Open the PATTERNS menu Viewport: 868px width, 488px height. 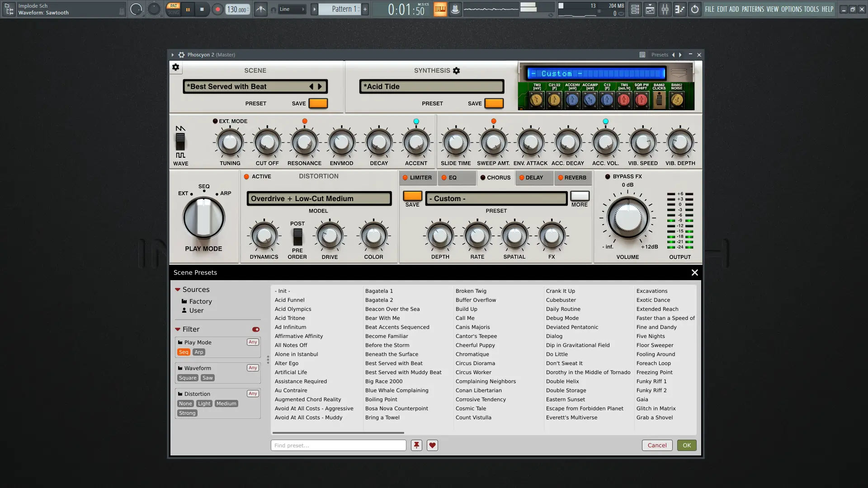tap(753, 9)
